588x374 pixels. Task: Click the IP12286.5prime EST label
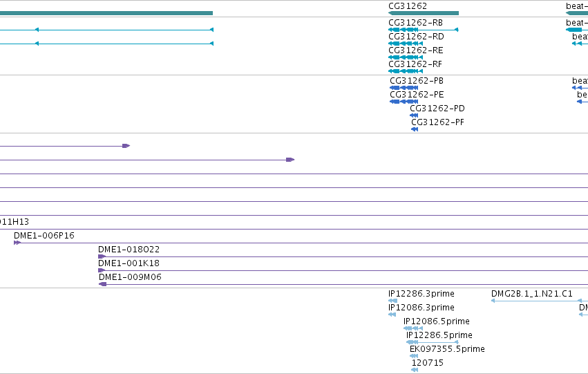439,335
